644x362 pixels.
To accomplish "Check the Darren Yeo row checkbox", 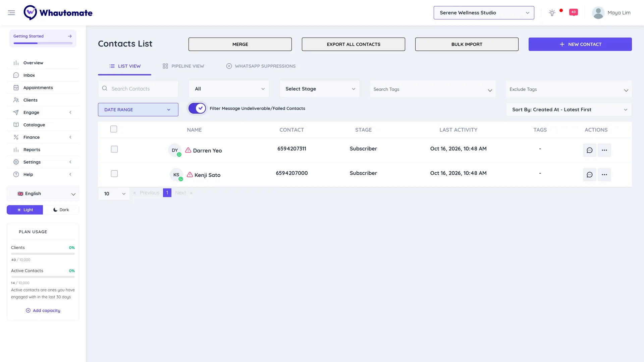I will [114, 149].
